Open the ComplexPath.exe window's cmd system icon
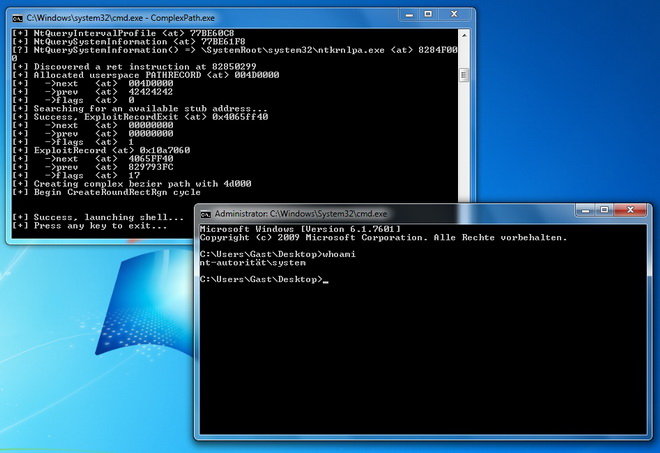Screen dimensions: 660x453 [17, 19]
